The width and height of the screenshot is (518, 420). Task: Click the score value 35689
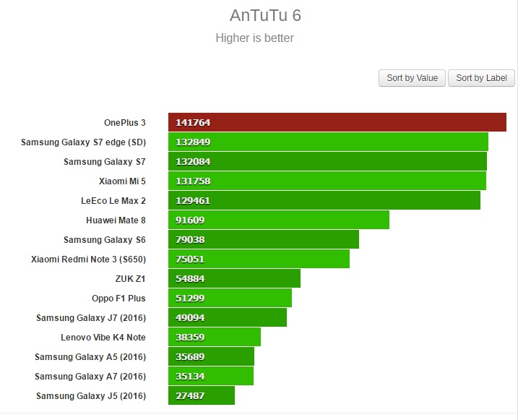click(190, 356)
